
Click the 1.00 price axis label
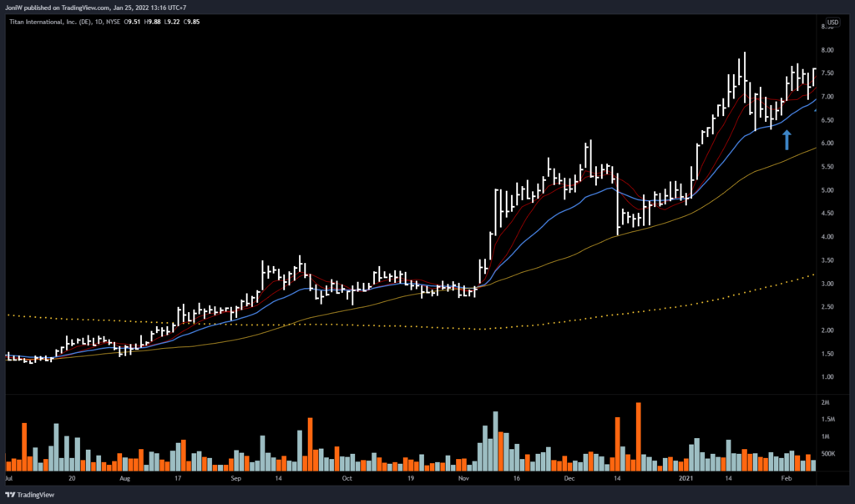pos(825,377)
